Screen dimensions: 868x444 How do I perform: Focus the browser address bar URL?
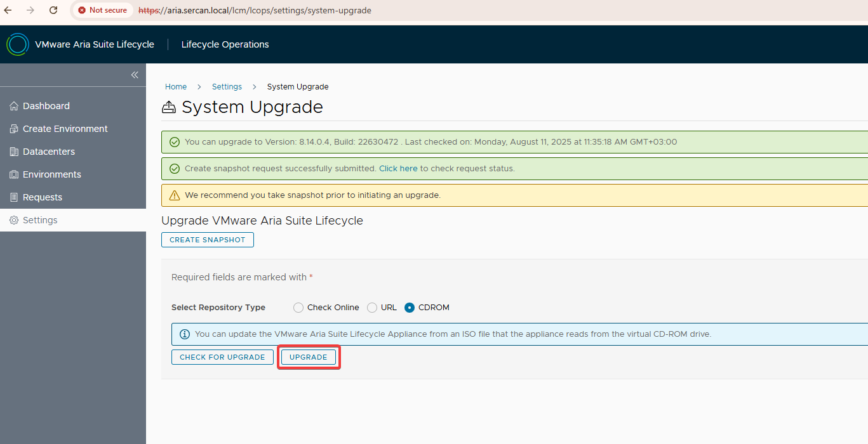tap(255, 10)
